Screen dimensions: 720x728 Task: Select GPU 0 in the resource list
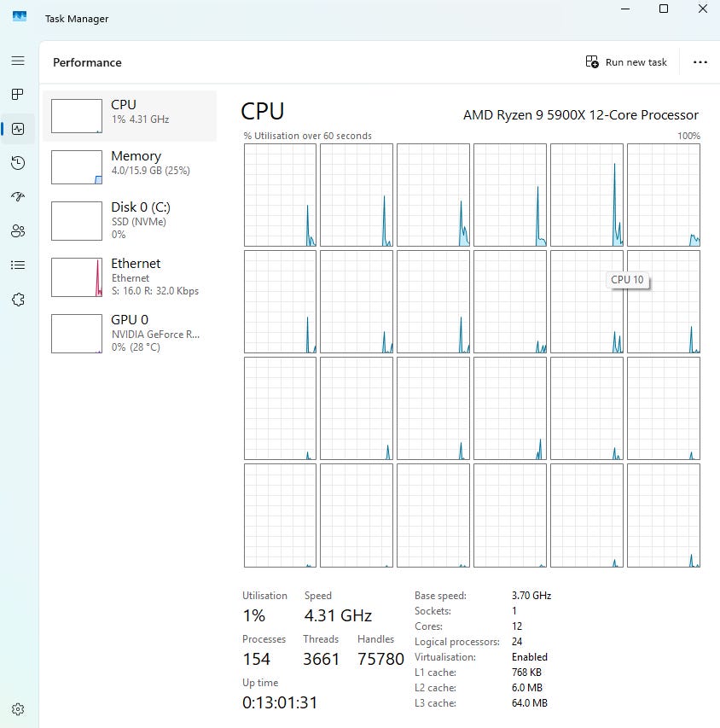[130, 334]
